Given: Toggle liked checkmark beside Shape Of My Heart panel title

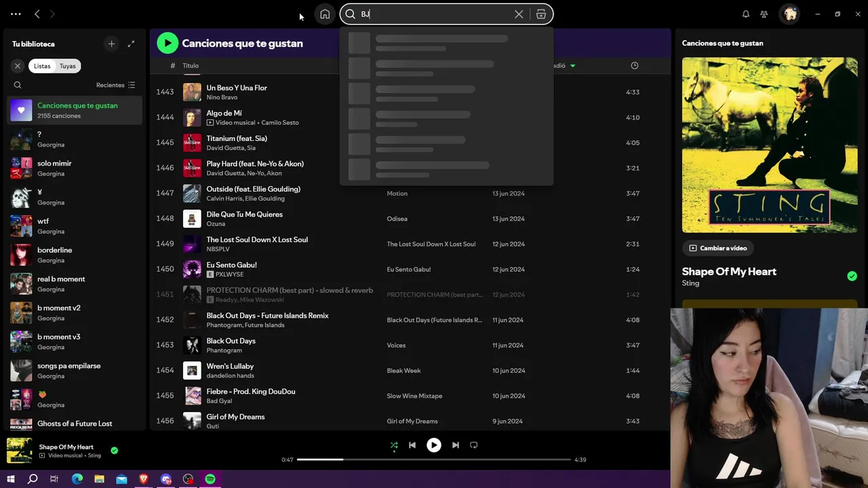Looking at the screenshot, I should 852,276.
